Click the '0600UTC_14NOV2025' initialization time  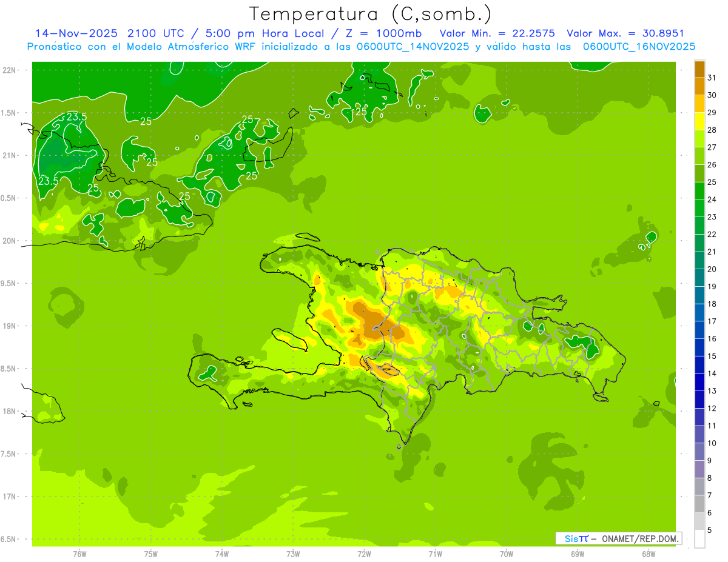tap(413, 47)
